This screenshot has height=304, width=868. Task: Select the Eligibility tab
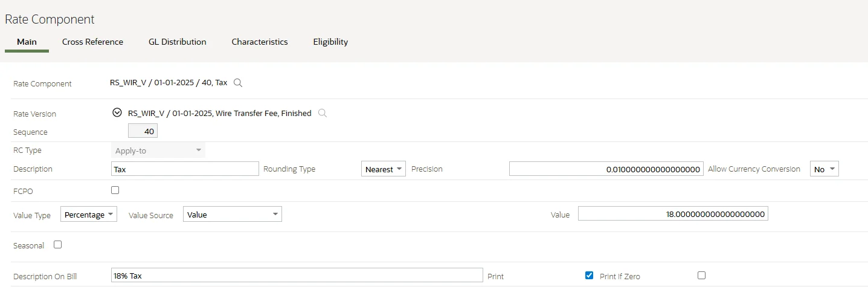(330, 42)
